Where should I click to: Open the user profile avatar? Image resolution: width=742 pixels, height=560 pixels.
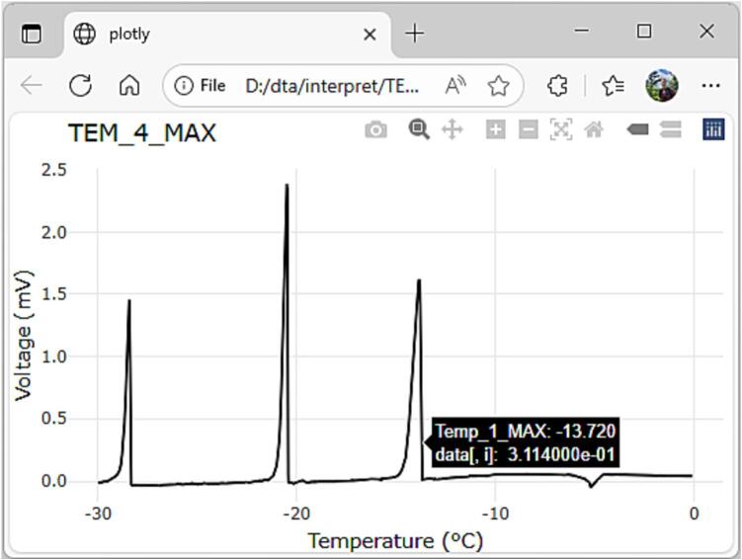[x=662, y=86]
